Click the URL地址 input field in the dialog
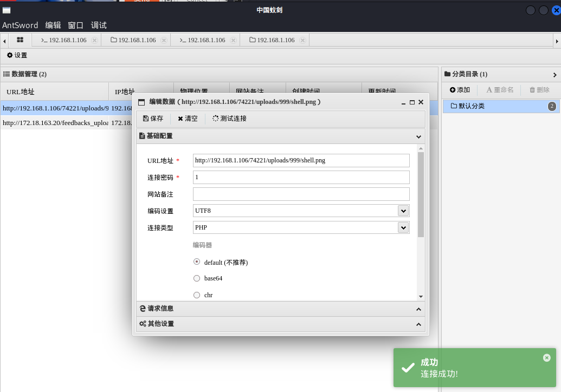Screen dimensions: 561x392 pyautogui.click(x=301, y=160)
